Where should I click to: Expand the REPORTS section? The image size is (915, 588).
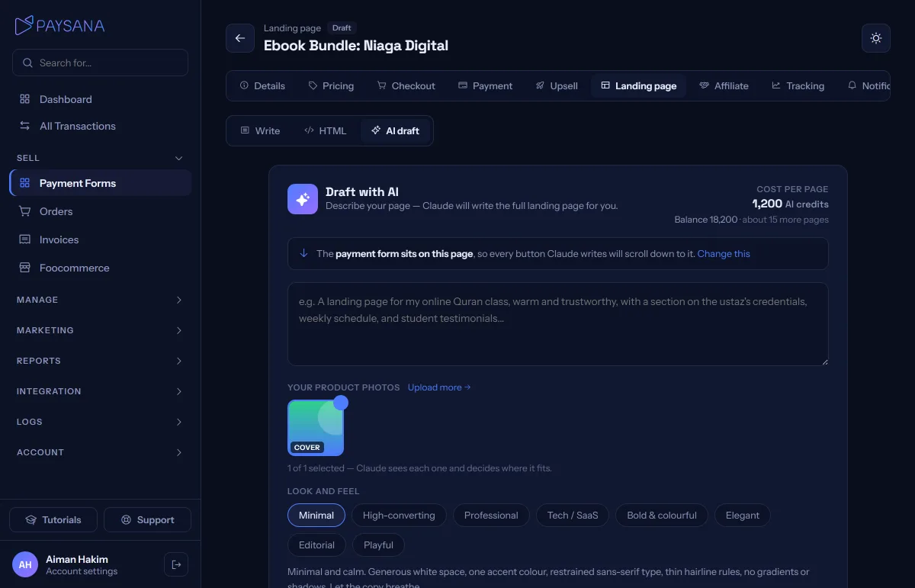pyautogui.click(x=100, y=361)
